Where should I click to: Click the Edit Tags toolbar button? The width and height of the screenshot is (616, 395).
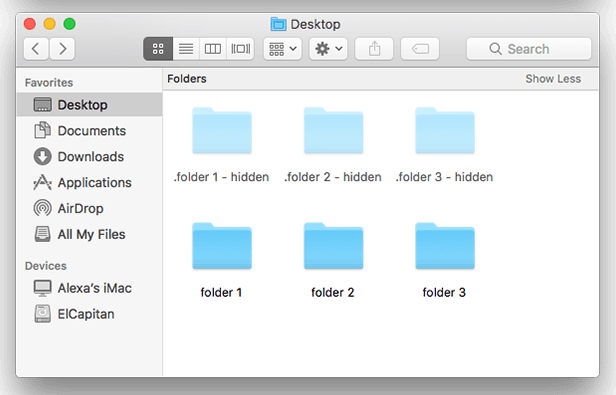point(420,49)
